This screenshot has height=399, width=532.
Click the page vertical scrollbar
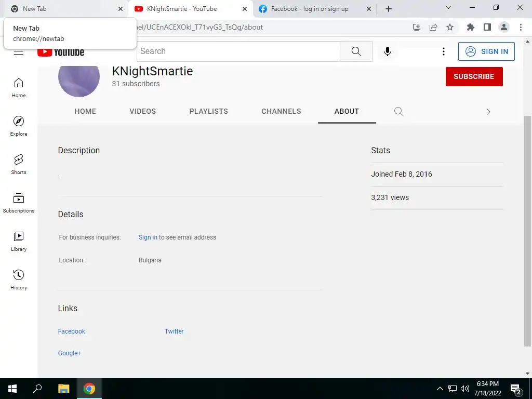coord(527,231)
